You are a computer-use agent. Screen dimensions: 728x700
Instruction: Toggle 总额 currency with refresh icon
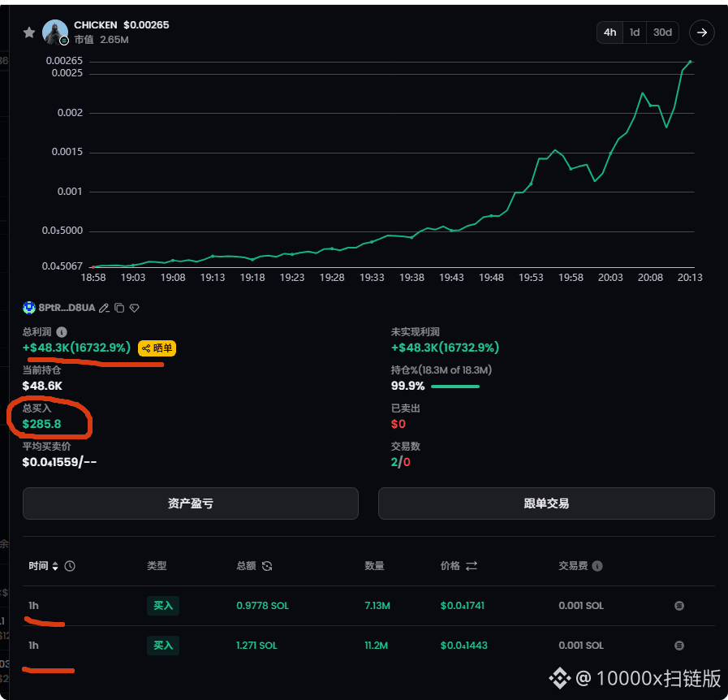[x=267, y=566]
